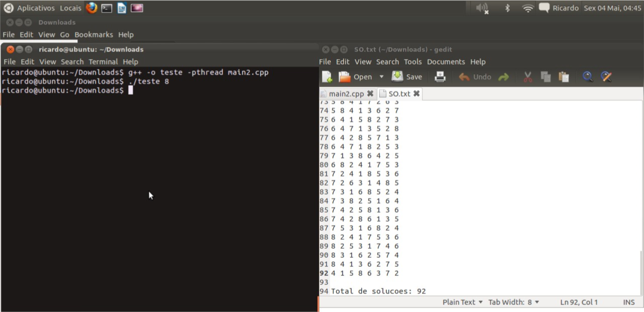Screen dimensions: 644x312
Task: Open the Terminal menu in terminal window
Action: (103, 62)
